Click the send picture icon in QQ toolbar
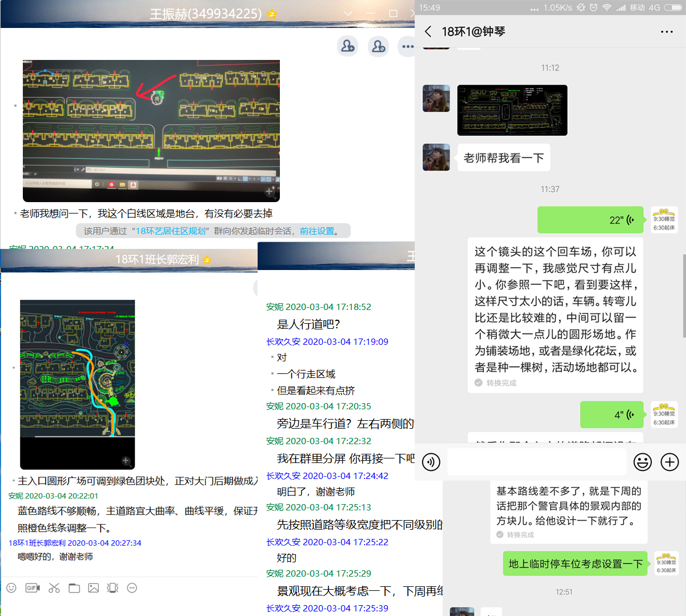The image size is (686, 616). click(94, 587)
